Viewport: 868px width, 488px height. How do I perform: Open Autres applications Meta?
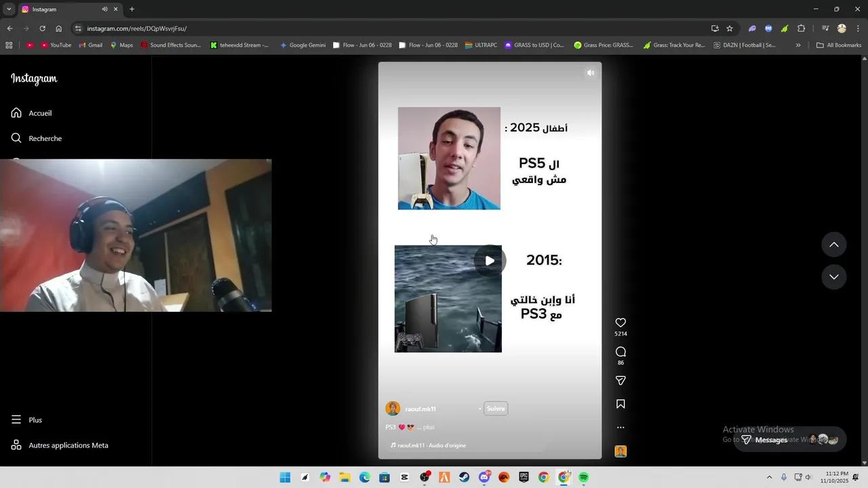[60, 445]
